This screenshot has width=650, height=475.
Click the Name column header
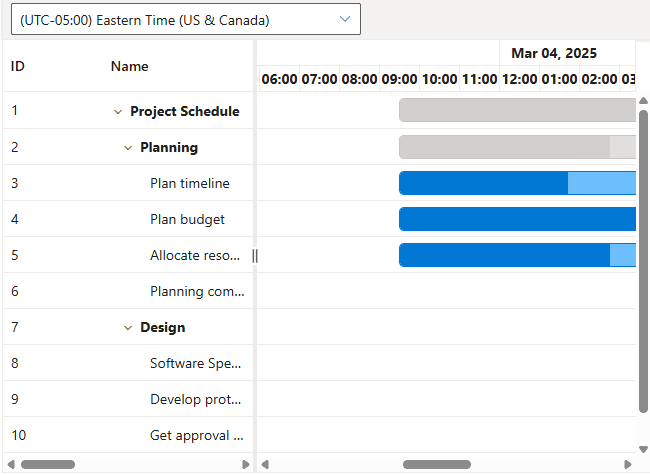[x=129, y=66]
